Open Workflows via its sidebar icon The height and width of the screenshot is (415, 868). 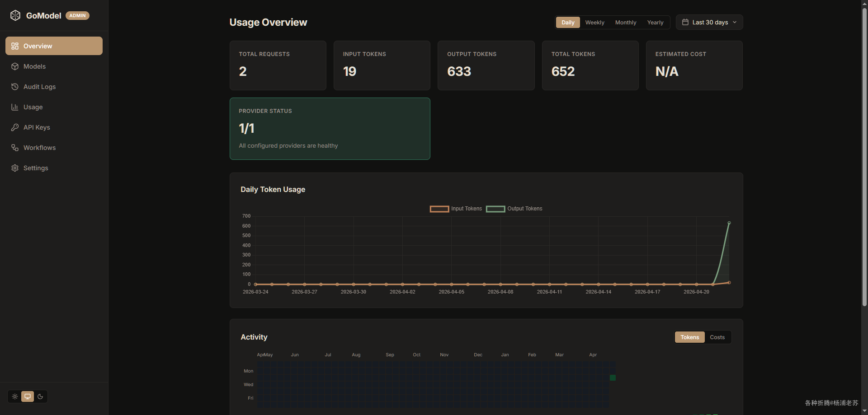tap(15, 148)
